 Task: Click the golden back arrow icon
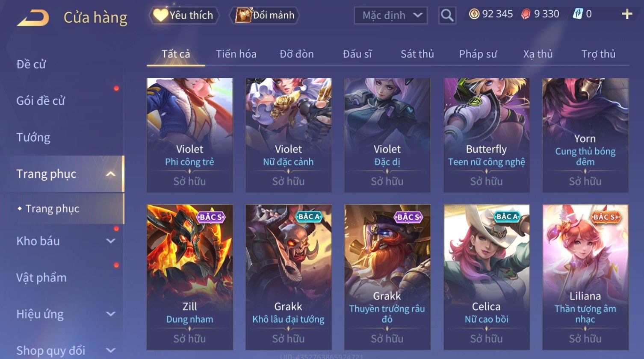(x=33, y=18)
